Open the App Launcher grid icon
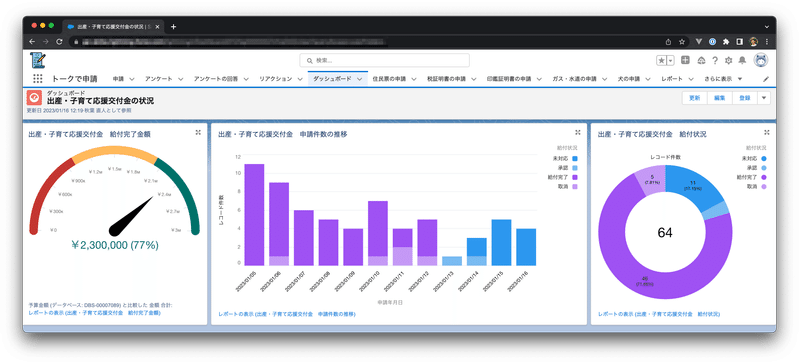Image resolution: width=800 pixels, height=364 pixels. (x=38, y=79)
